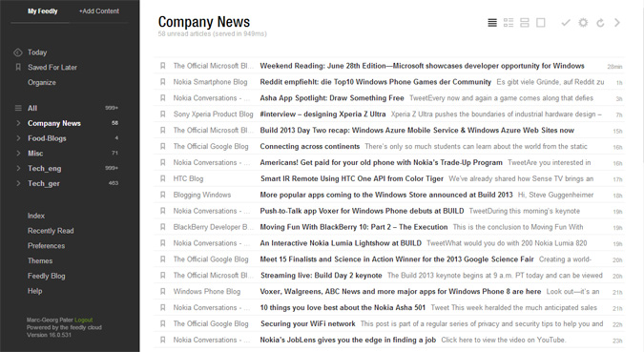The image size is (644, 352).
Task: Open article 'Securing your WiFi network'
Action: (308, 323)
